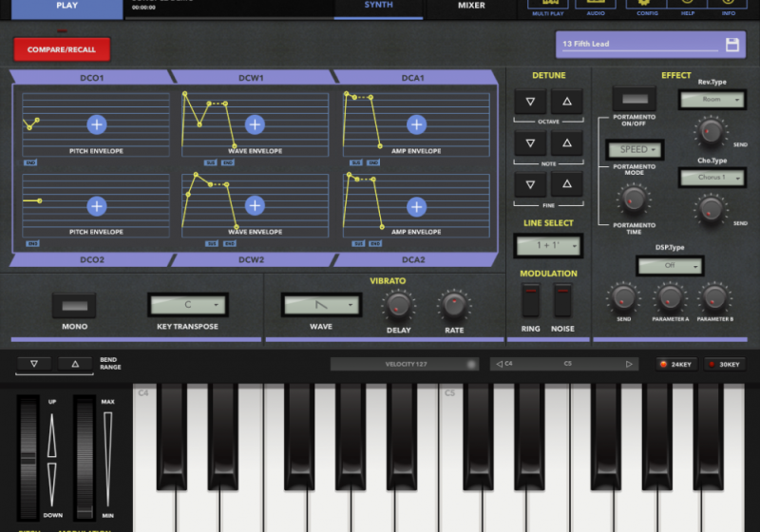Click the DSP Parameter B knob
The image size is (760, 532).
[715, 297]
